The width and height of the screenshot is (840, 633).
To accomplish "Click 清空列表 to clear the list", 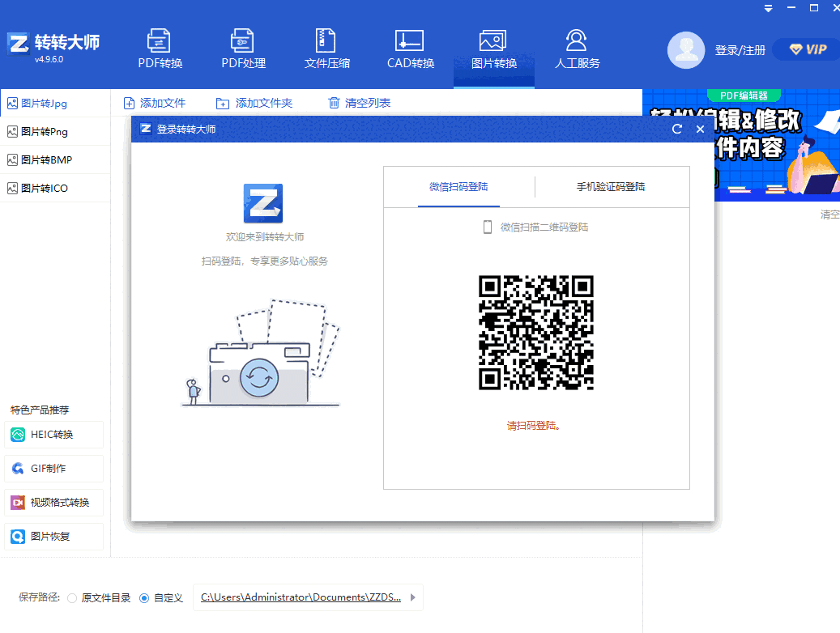I will 357,103.
